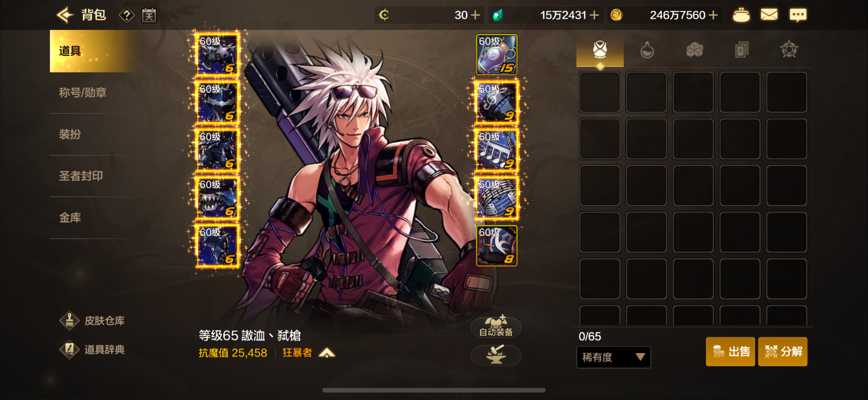Tap the 自动装备 auto-equip button

click(x=496, y=327)
